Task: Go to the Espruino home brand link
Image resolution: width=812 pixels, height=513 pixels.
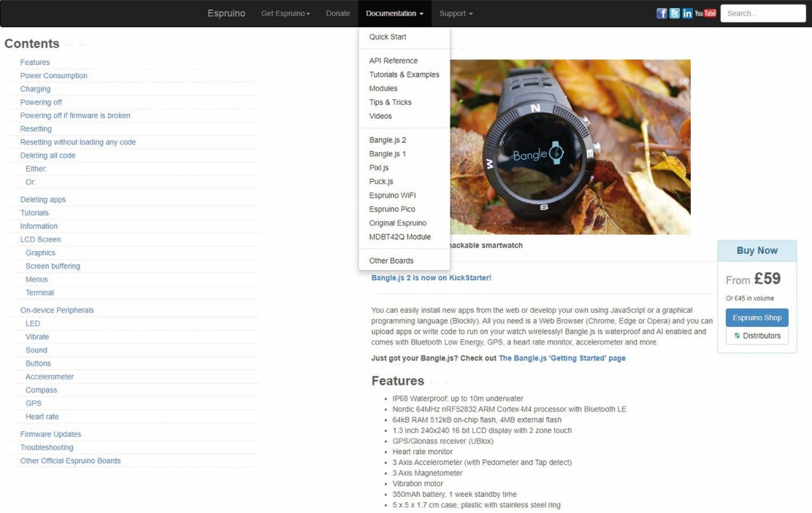Action: coord(227,14)
